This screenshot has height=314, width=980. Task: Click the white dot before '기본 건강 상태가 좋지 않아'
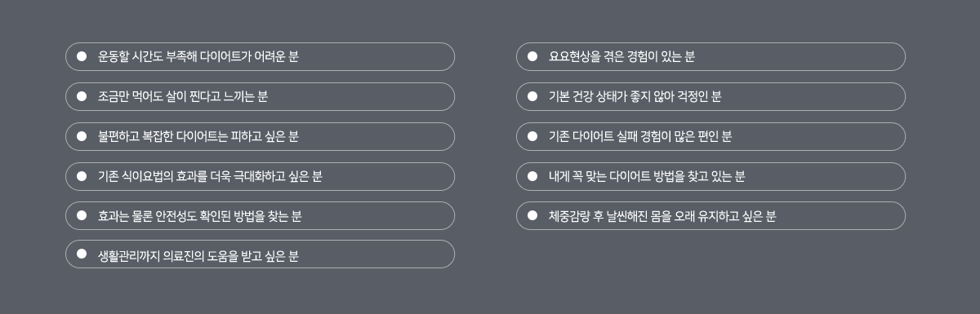pos(532,96)
